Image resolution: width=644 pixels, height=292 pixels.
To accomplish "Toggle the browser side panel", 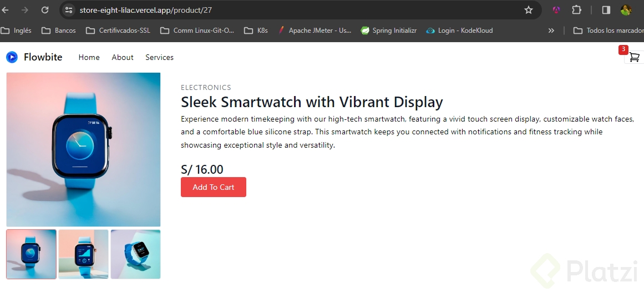I will (606, 10).
